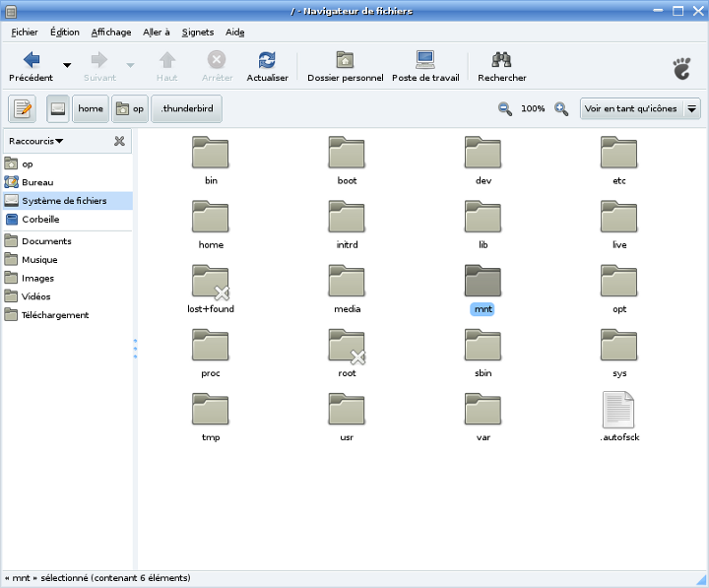Open Corbeille in the sidebar
709x588 pixels.
tap(68, 220)
